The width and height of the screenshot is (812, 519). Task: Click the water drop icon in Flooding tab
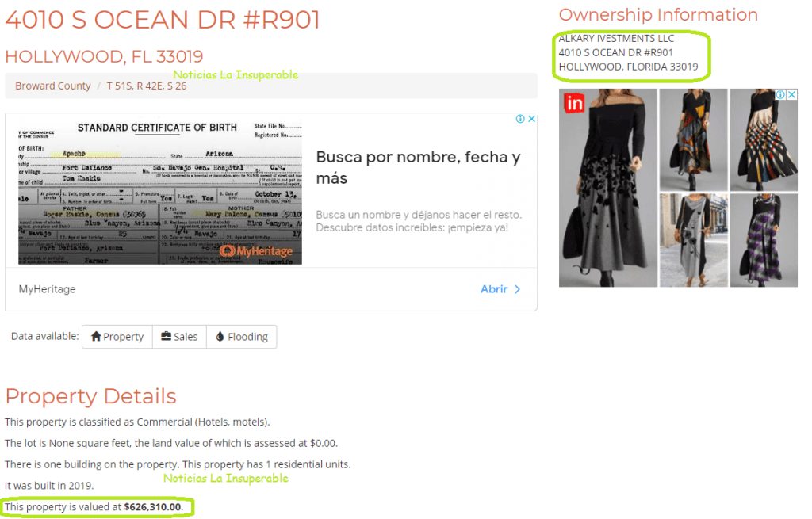[x=220, y=336]
